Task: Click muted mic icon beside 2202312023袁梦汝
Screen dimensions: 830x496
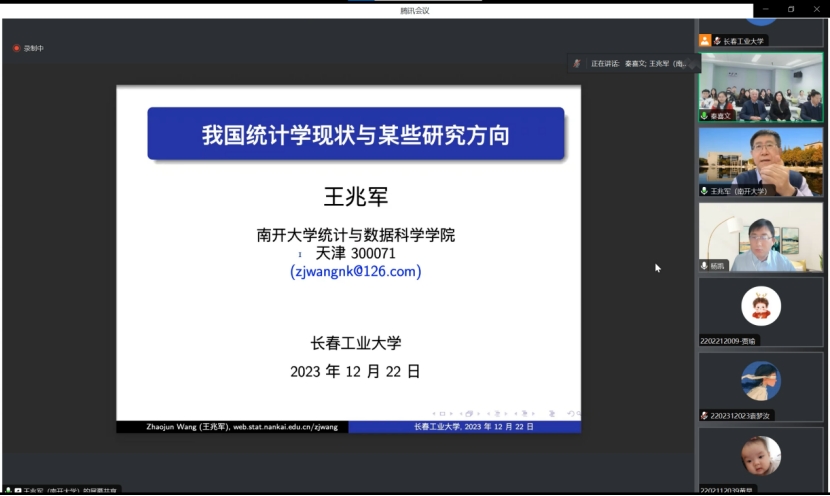Action: coord(705,415)
